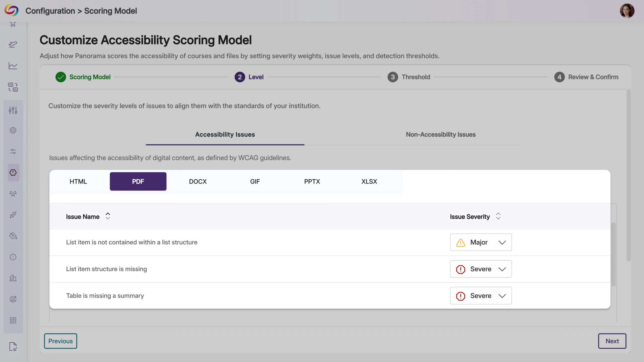
Task: Select the sliders adjustment icon in sidebar
Action: click(13, 110)
